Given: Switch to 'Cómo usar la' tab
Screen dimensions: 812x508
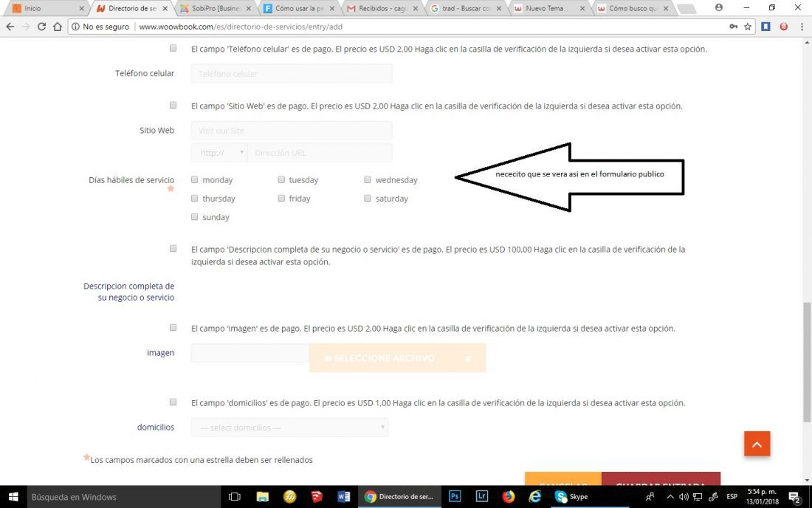Looking at the screenshot, I should pyautogui.click(x=298, y=8).
